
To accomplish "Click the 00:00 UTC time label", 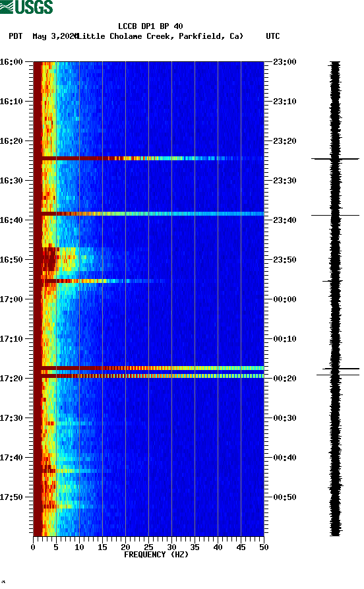I will (285, 299).
